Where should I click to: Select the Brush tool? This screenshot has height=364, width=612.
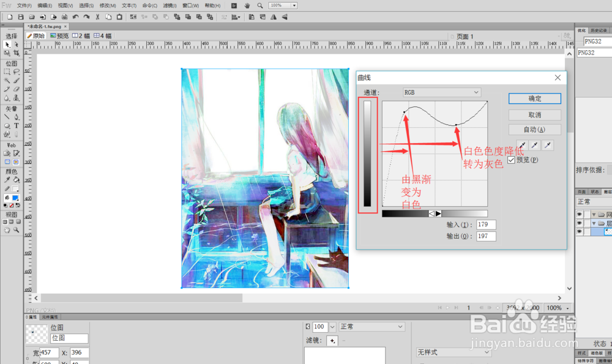point(17,80)
